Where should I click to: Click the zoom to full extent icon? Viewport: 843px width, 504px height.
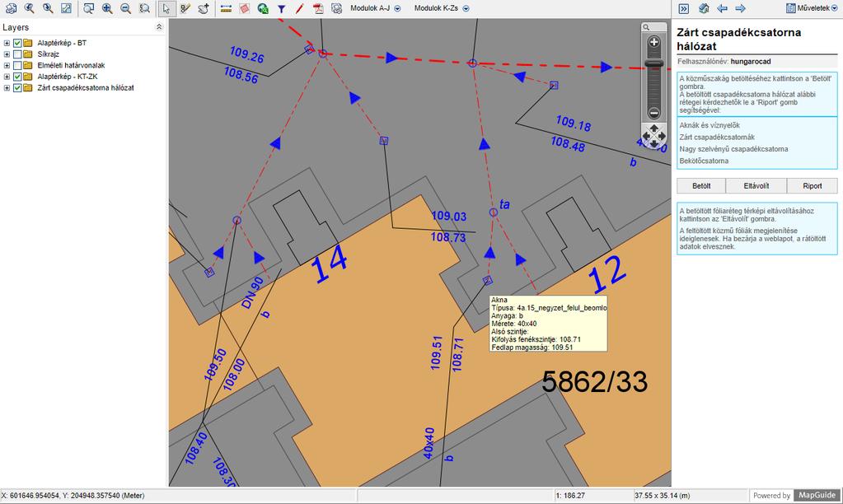pos(66,8)
